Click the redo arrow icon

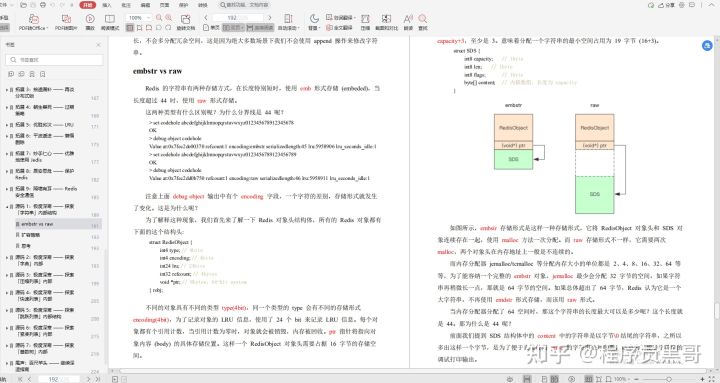coord(62,5)
